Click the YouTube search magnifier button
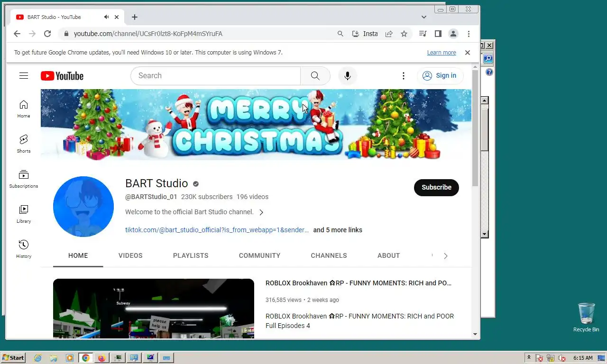This screenshot has height=364, width=607. click(x=315, y=76)
